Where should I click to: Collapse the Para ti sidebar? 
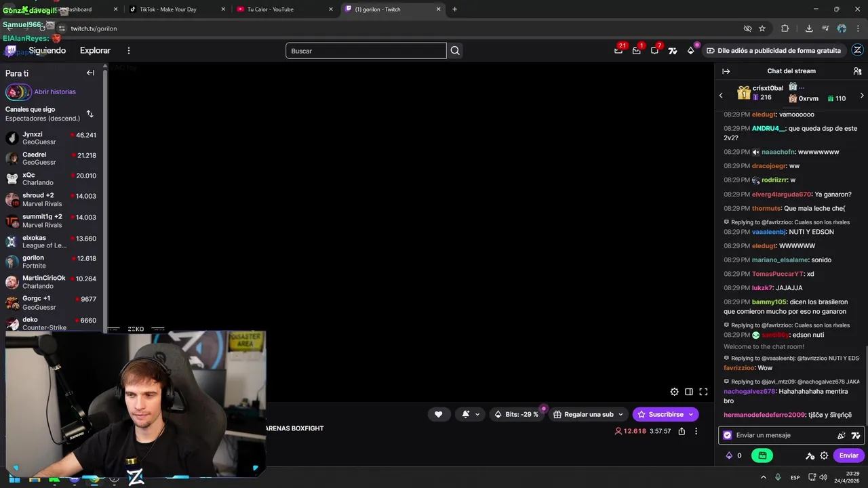click(x=90, y=73)
